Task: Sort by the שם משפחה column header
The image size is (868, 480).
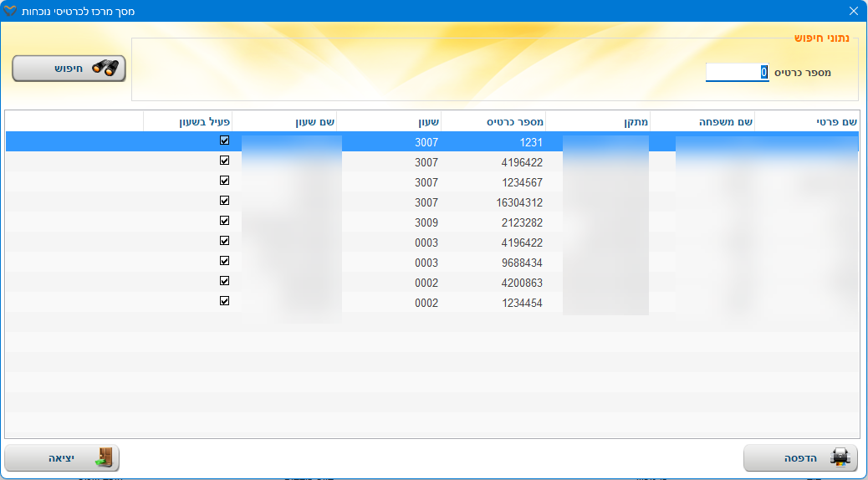Action: coord(702,122)
